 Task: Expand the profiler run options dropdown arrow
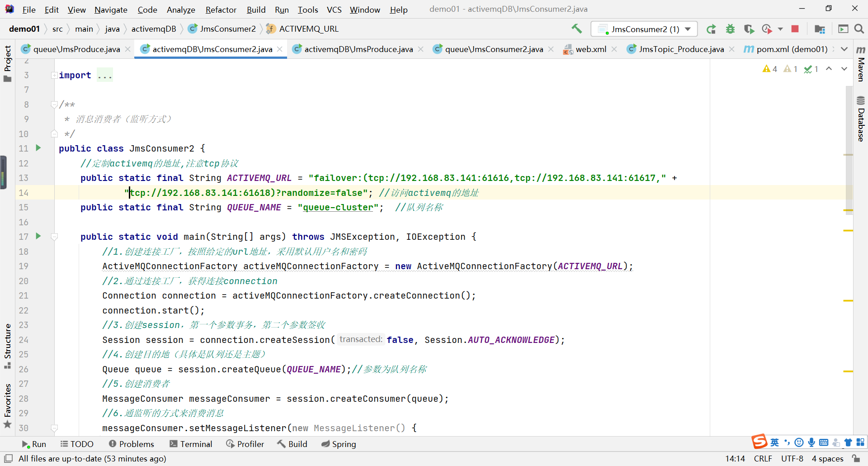tap(780, 29)
